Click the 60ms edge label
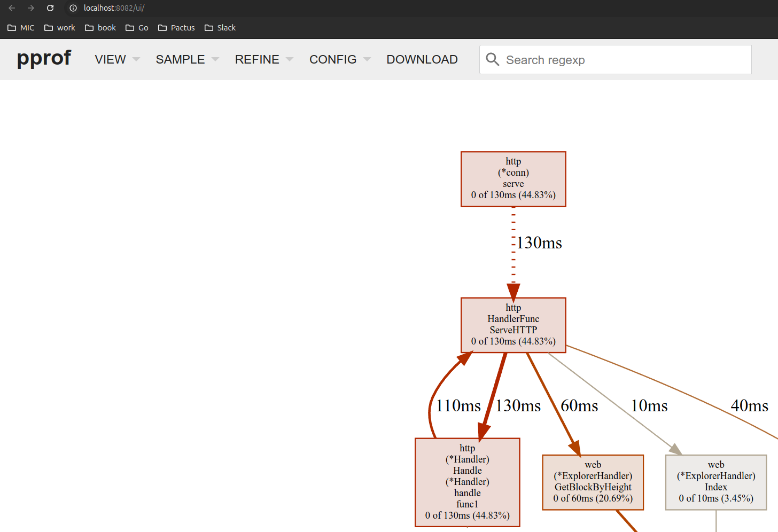Viewport: 778px width, 532px height. [579, 406]
